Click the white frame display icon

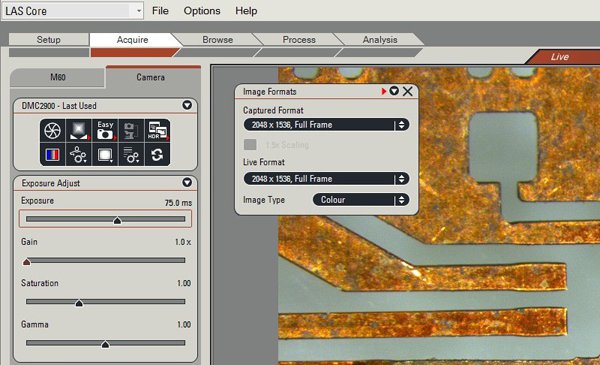coord(105,155)
